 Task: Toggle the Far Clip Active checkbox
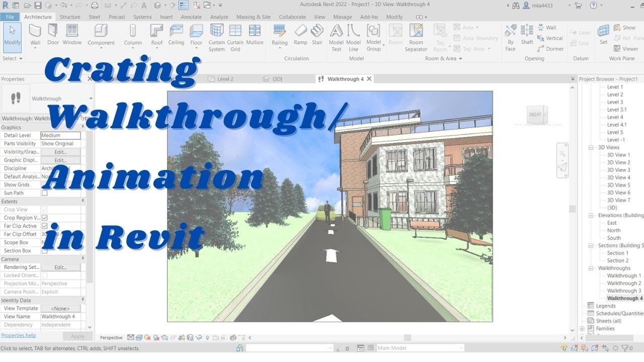44,226
